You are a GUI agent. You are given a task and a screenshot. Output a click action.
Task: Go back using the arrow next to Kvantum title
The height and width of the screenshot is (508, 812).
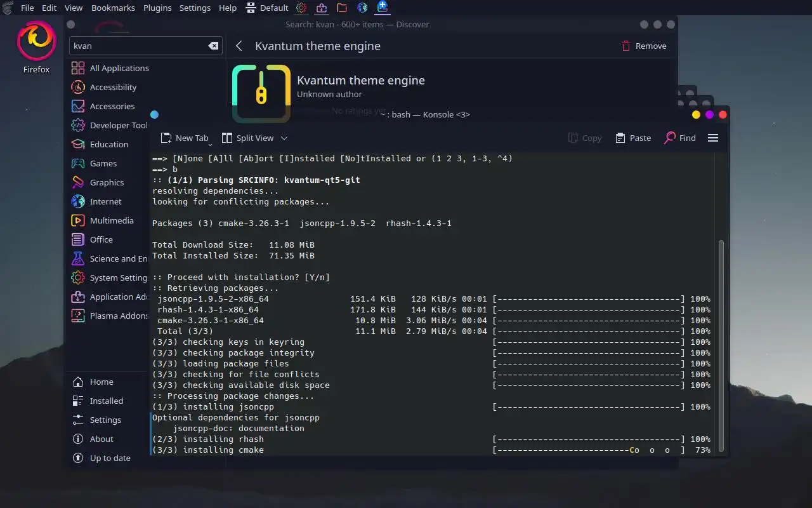coord(239,46)
